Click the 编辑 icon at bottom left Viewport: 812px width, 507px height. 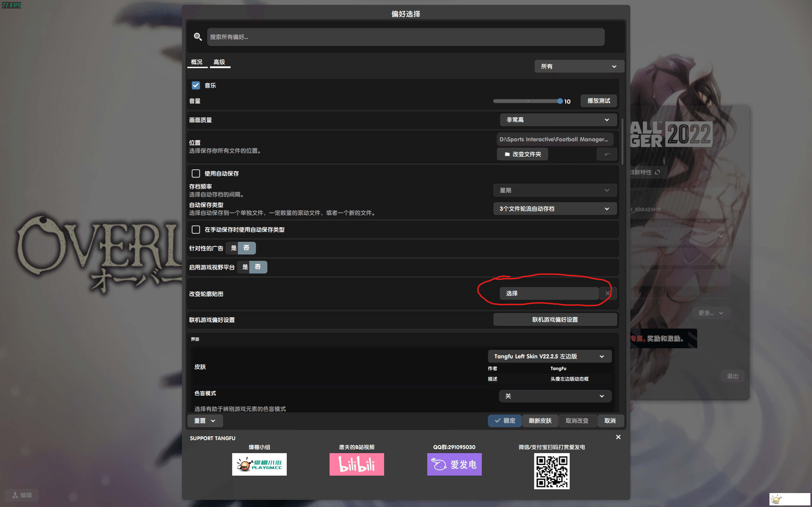coord(16,495)
